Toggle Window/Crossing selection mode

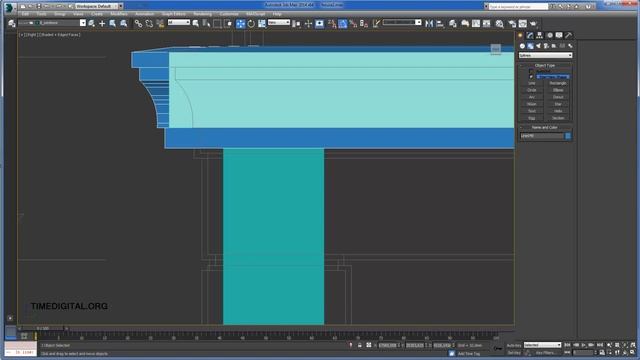[228, 24]
